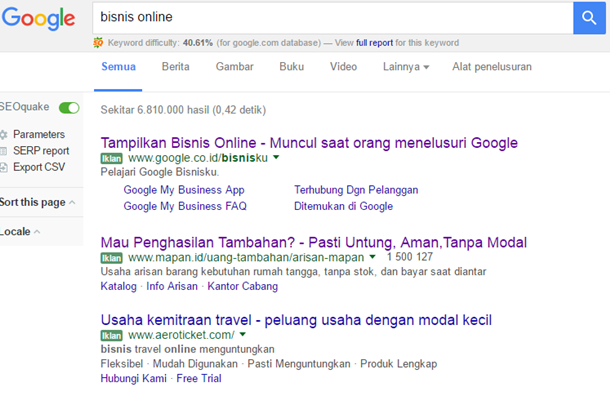Click the Parameters gear icon
This screenshot has width=610, height=400.
[x=4, y=135]
